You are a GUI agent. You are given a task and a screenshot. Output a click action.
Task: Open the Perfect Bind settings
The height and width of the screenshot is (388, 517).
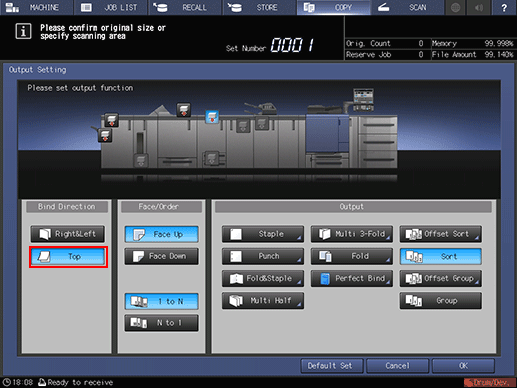pos(352,278)
